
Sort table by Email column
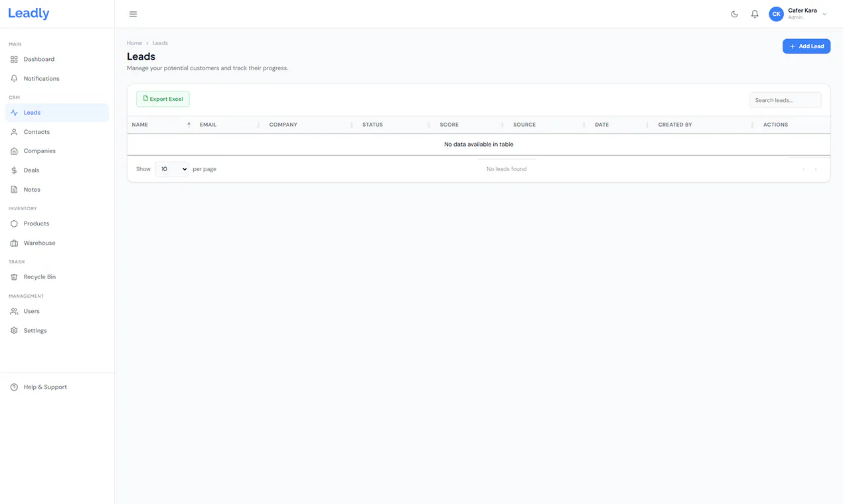[229, 125]
